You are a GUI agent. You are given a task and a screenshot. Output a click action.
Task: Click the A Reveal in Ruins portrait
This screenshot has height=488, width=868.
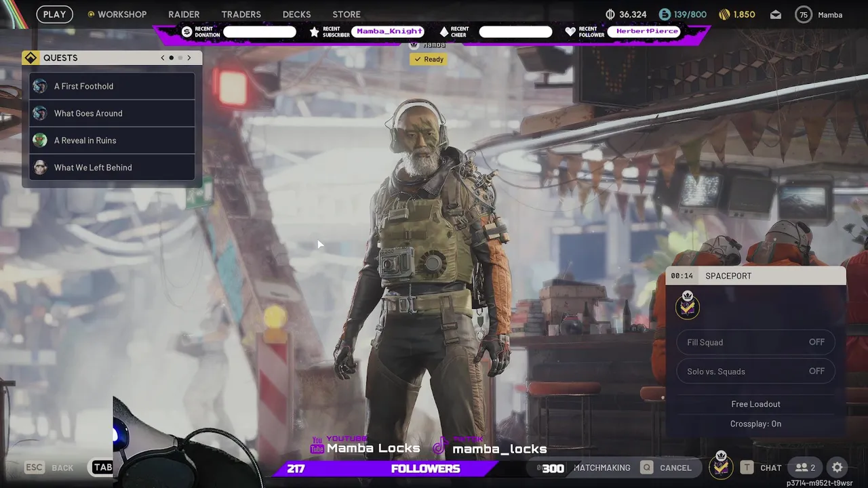(40, 140)
